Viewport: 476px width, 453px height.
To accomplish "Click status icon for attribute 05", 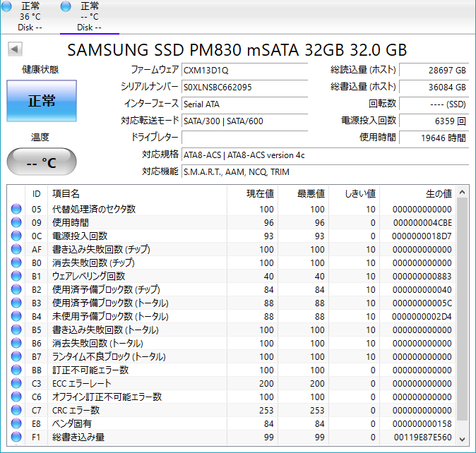I will 16,210.
